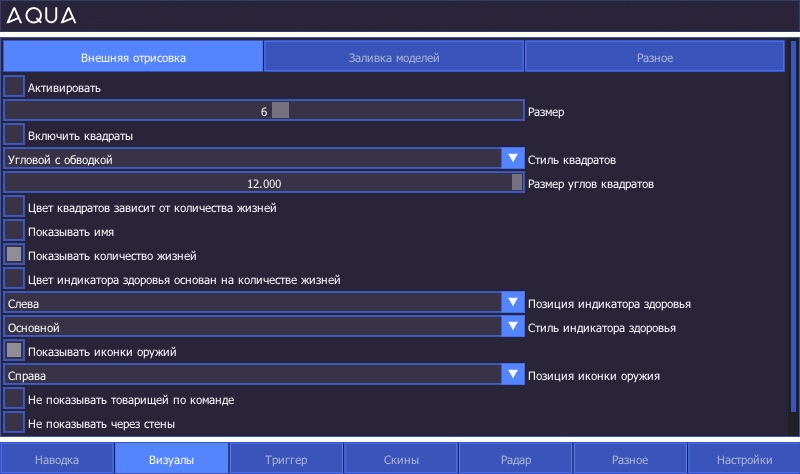Disable Показывать иконки оружий checkbox
The image size is (800, 474).
point(14,351)
